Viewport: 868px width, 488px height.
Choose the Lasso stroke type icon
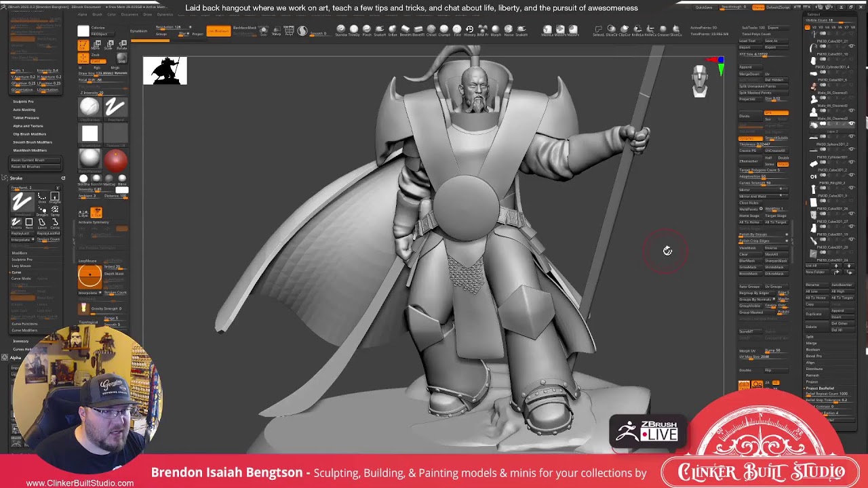(42, 223)
